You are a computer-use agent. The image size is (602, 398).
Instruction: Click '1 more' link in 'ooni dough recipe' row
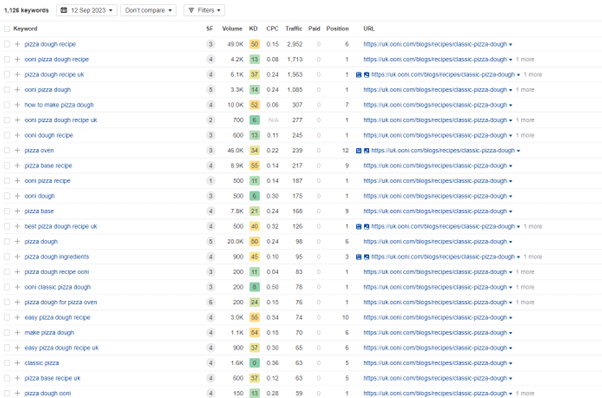click(x=525, y=135)
